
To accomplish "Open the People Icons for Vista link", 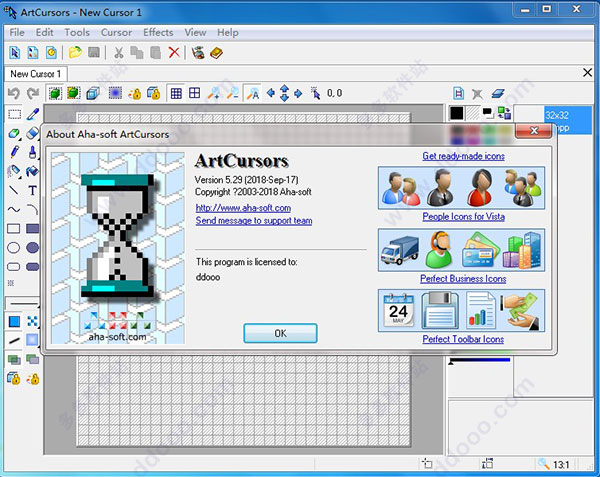I will (x=463, y=217).
